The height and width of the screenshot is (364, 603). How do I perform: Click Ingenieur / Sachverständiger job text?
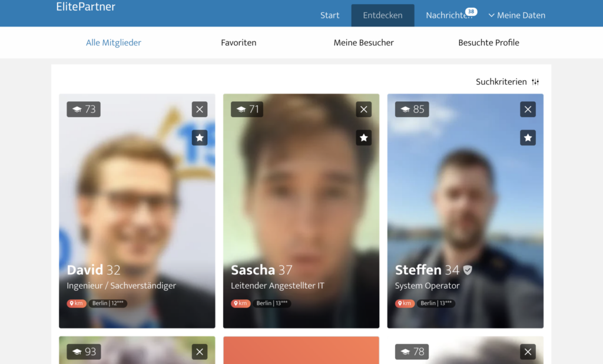click(121, 286)
